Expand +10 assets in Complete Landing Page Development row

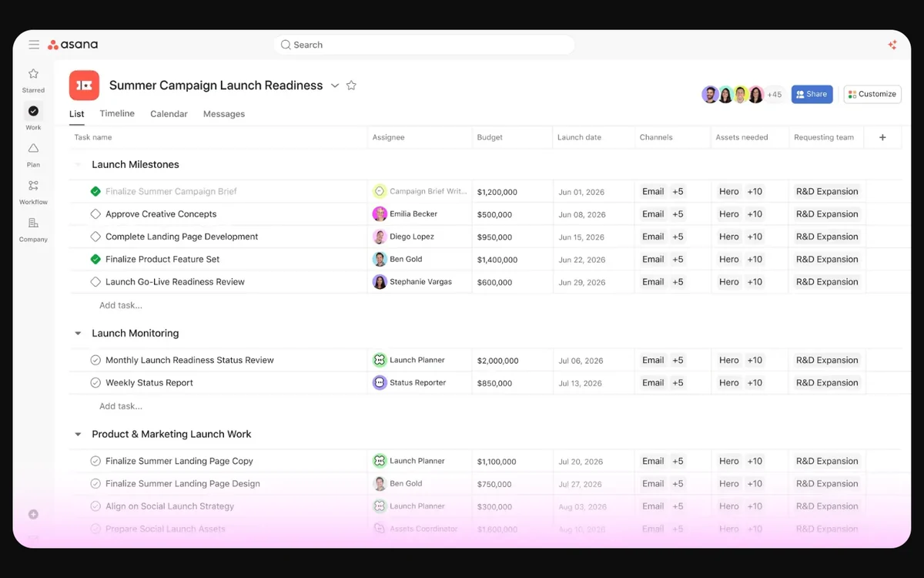(755, 237)
